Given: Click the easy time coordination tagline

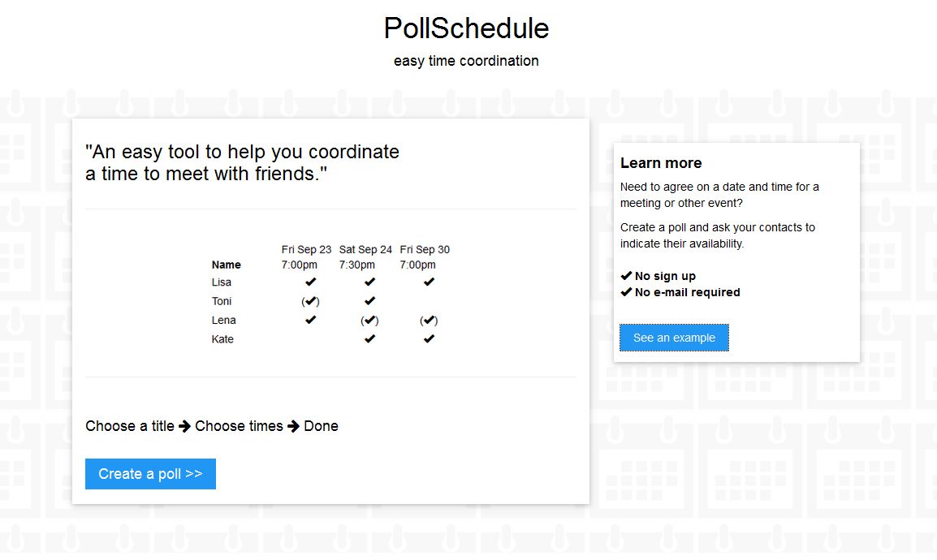Looking at the screenshot, I should (465, 61).
